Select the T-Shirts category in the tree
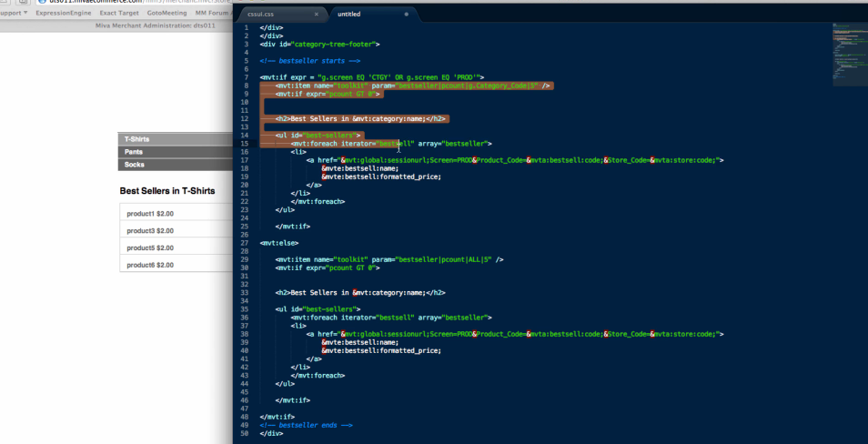This screenshot has width=868, height=444. click(176, 139)
